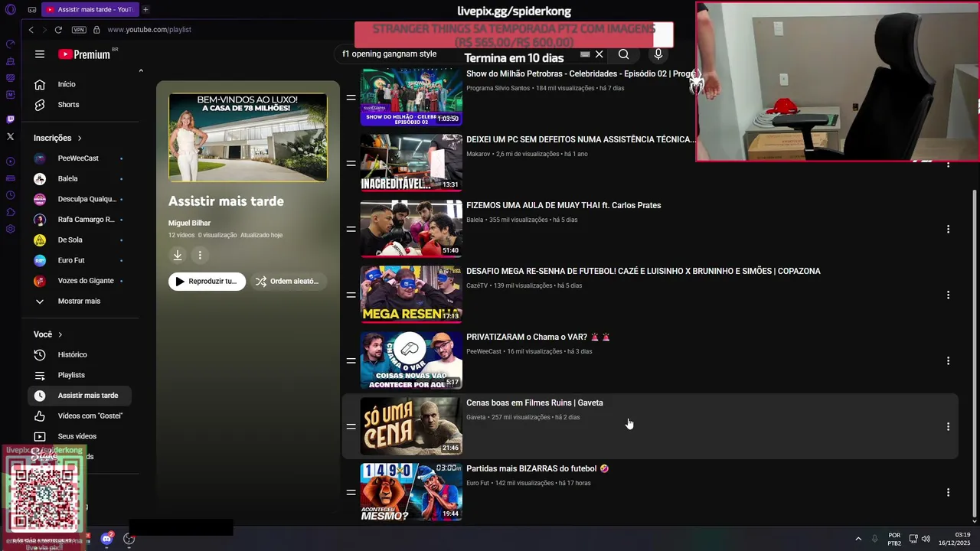Open options for FIZEMOS UMA AULA video

tap(948, 230)
